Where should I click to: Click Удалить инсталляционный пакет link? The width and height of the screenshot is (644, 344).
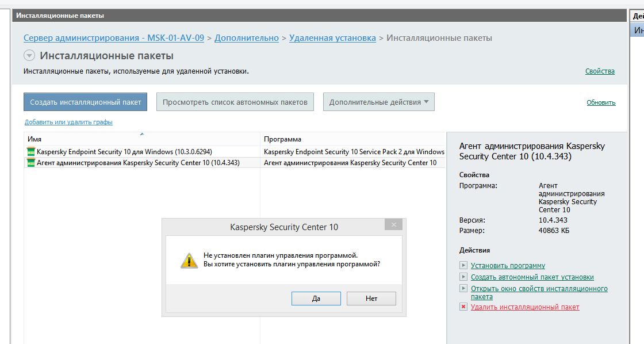click(525, 307)
